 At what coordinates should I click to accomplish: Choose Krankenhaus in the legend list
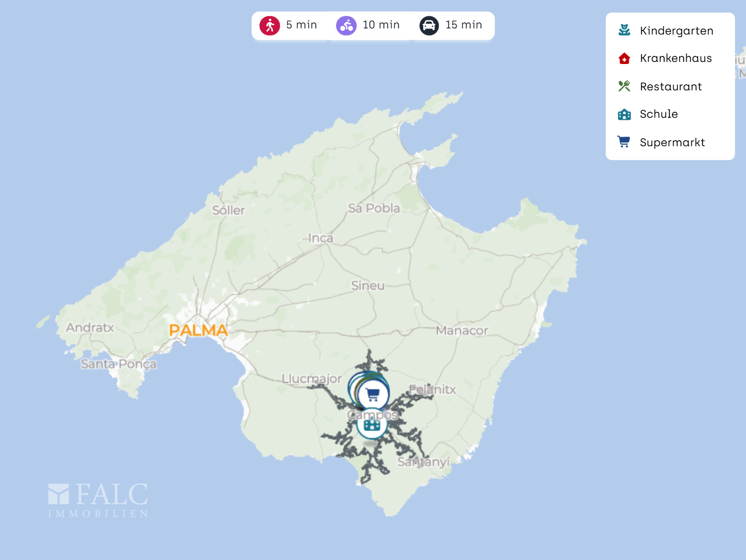point(675,58)
